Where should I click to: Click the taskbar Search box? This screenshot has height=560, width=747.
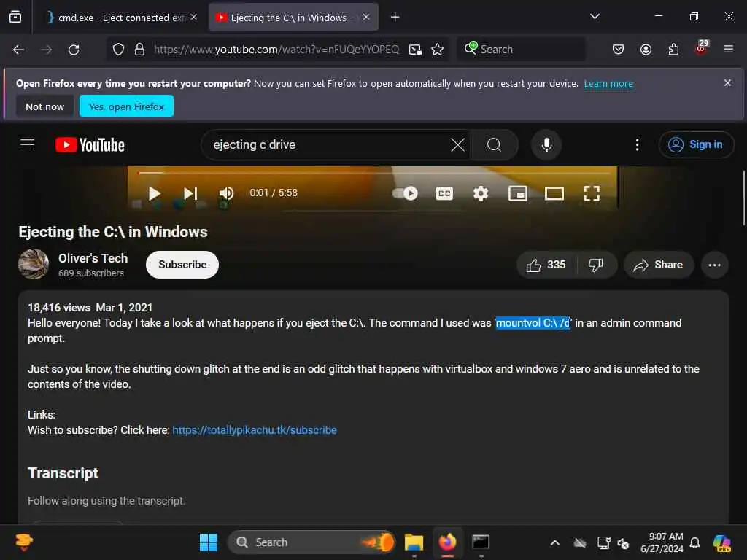point(312,542)
